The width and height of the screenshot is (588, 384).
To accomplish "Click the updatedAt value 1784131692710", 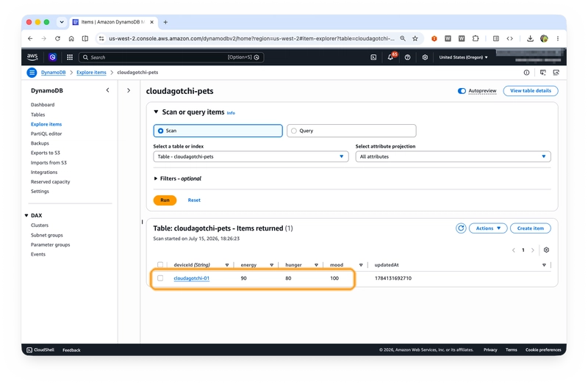I will [393, 278].
